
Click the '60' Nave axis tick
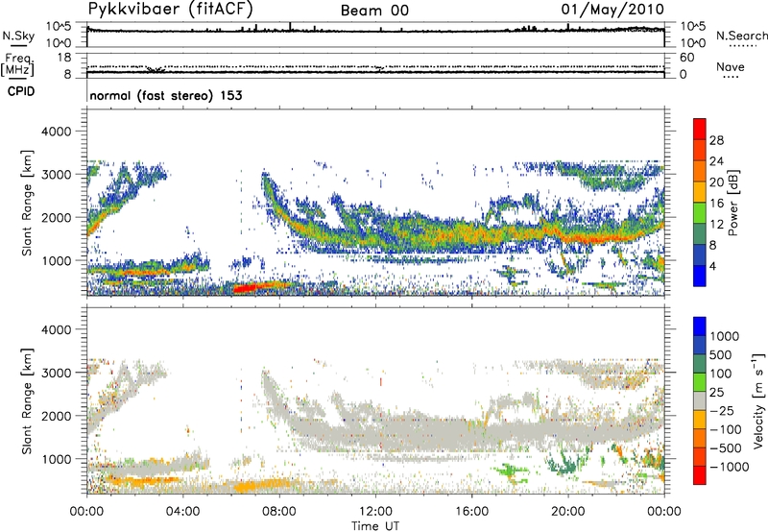click(x=686, y=58)
